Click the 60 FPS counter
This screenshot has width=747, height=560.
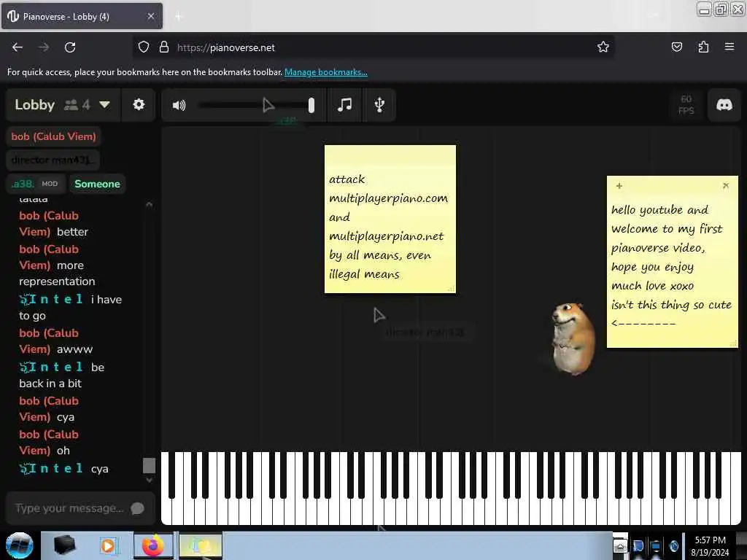click(x=686, y=105)
